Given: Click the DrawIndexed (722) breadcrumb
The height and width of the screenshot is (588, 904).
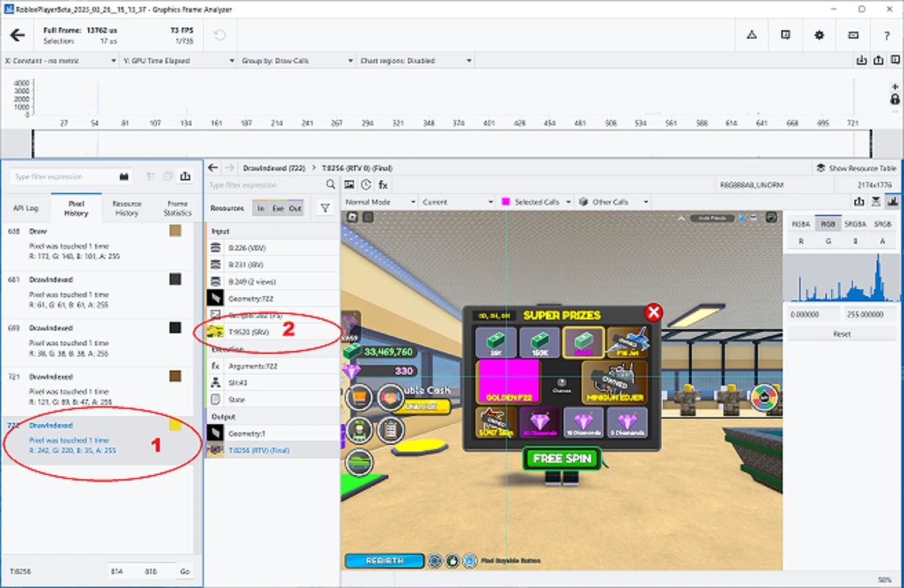Looking at the screenshot, I should pos(274,168).
